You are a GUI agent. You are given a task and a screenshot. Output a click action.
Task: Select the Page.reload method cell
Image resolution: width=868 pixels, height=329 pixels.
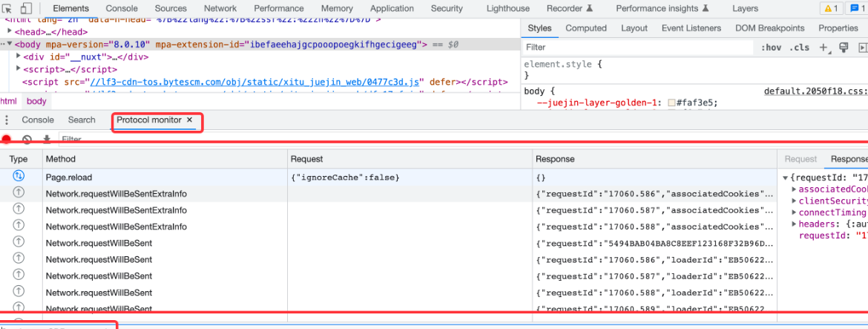[x=165, y=177]
